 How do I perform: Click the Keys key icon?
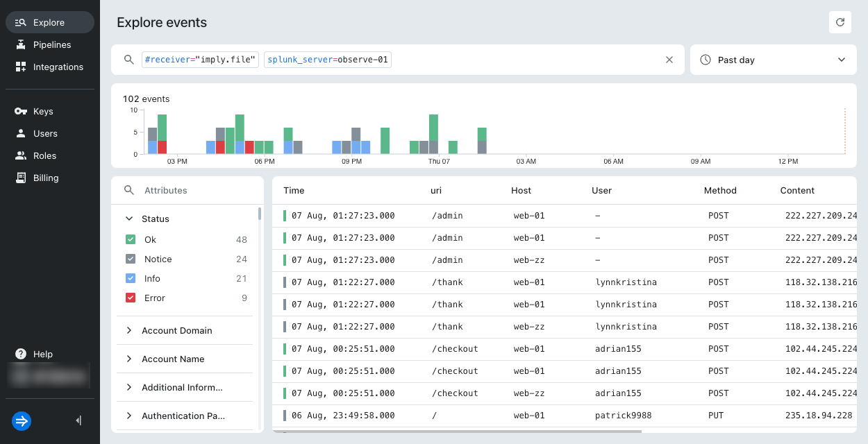pos(20,111)
